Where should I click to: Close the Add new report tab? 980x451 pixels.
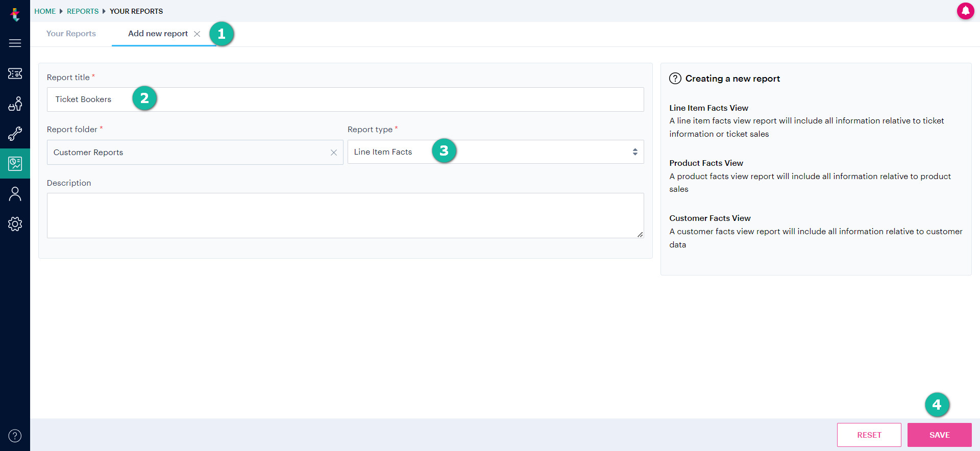[197, 34]
